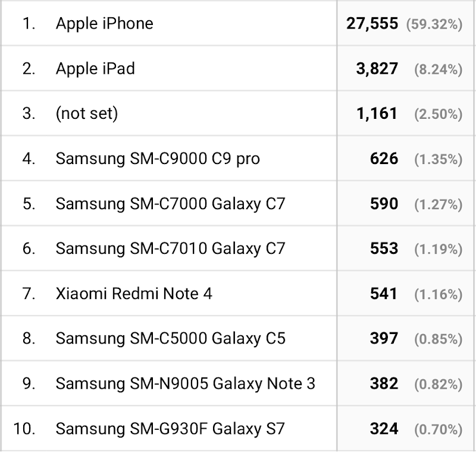This screenshot has width=476, height=453.
Task: Click the 8.24% percentage for iPad
Action: [439, 69]
